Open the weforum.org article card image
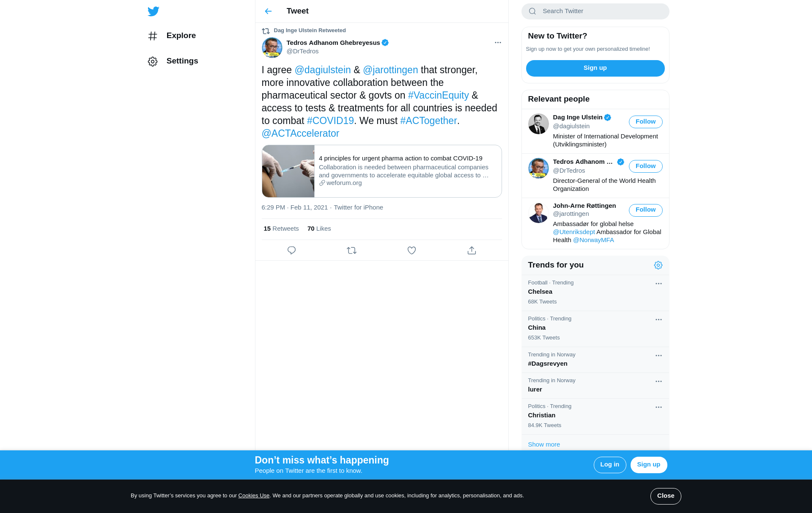 [288, 171]
